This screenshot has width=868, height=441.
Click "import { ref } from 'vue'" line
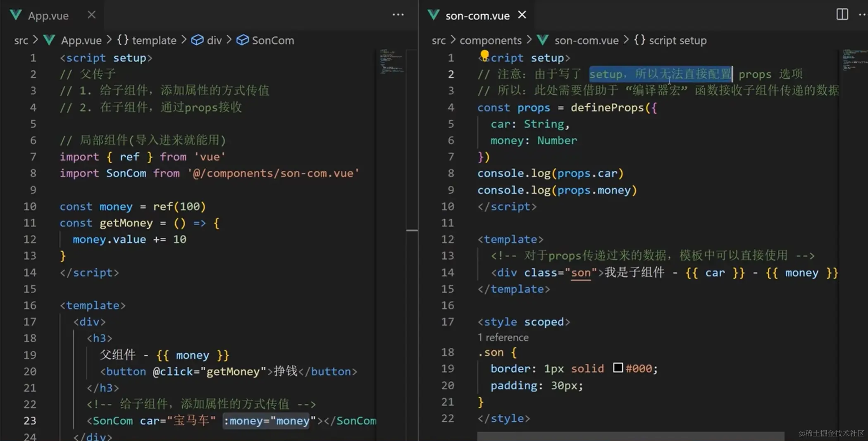click(143, 157)
